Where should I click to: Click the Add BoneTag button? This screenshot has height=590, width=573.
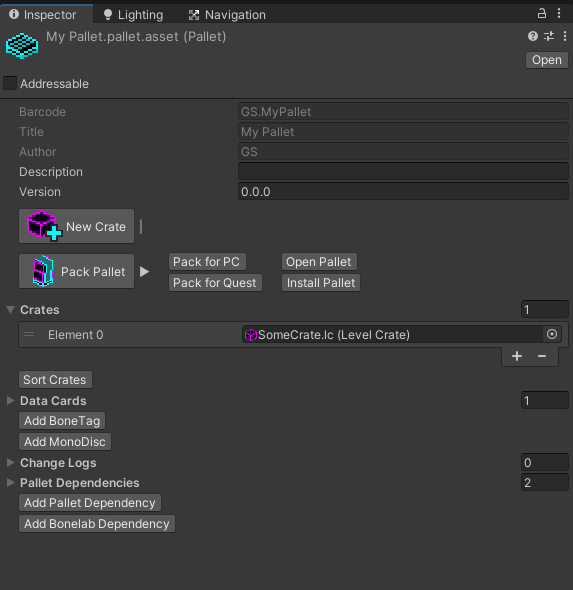click(x=62, y=421)
